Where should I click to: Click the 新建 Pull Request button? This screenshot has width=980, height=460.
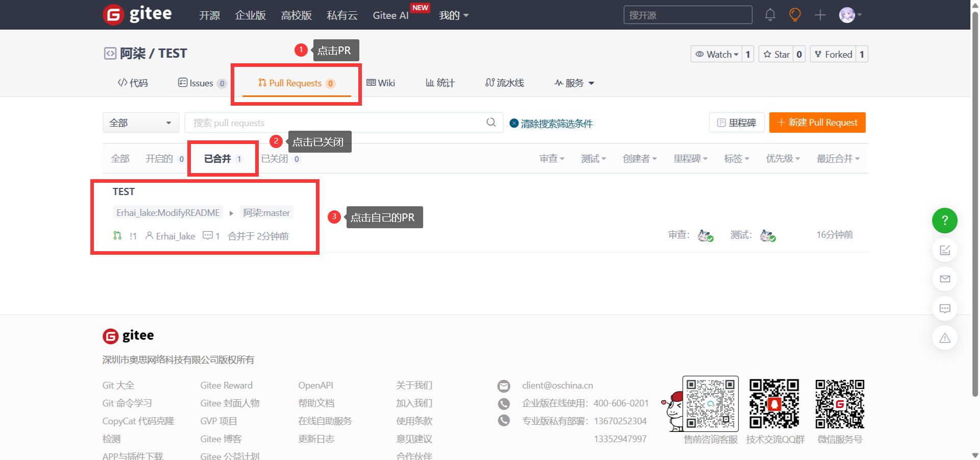coord(817,123)
